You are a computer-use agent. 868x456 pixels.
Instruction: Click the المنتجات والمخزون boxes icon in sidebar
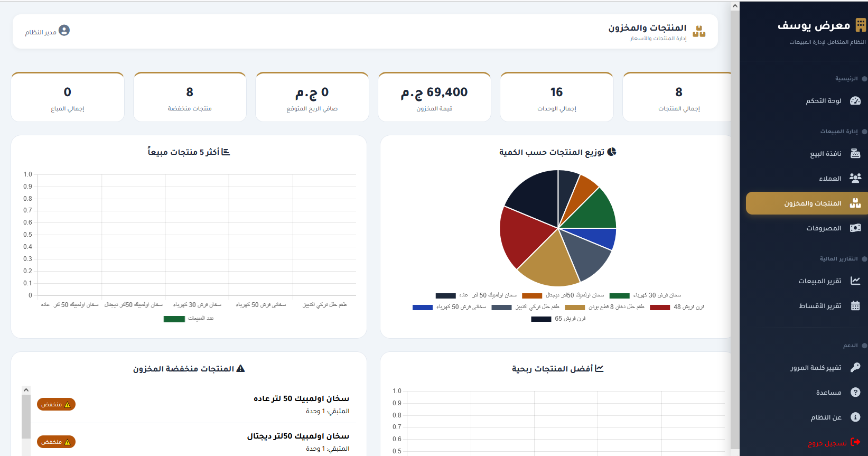point(855,203)
